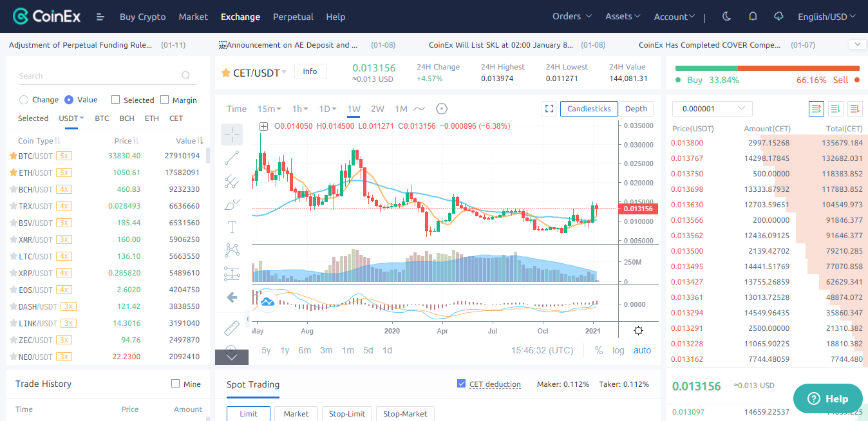Select the Change radio button
The width and height of the screenshot is (868, 421).
pyautogui.click(x=24, y=100)
